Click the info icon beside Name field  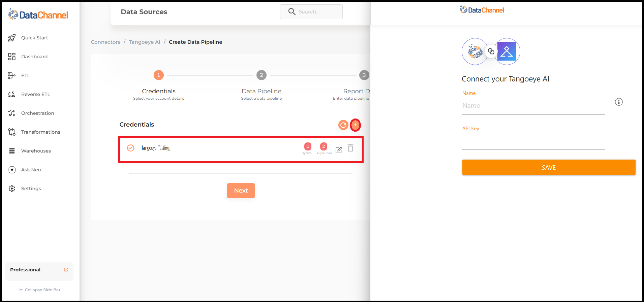(619, 102)
